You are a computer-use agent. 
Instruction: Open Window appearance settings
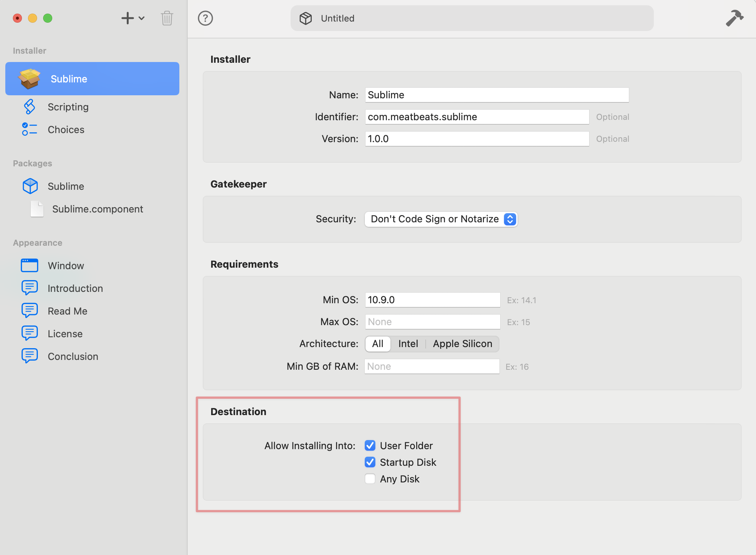(x=66, y=266)
